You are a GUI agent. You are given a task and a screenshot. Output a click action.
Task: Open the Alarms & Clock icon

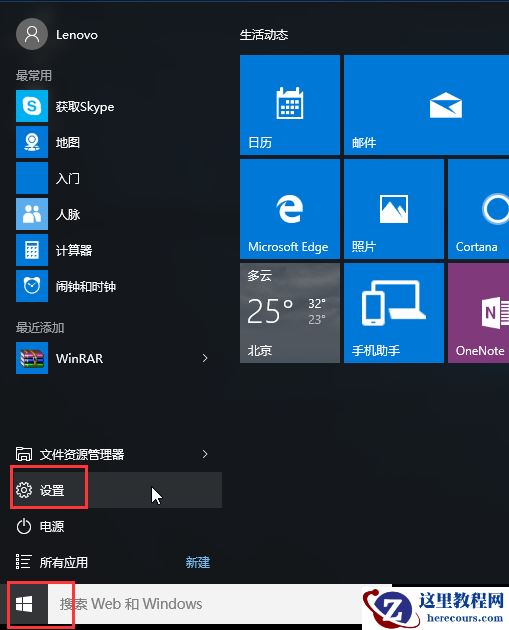32,286
